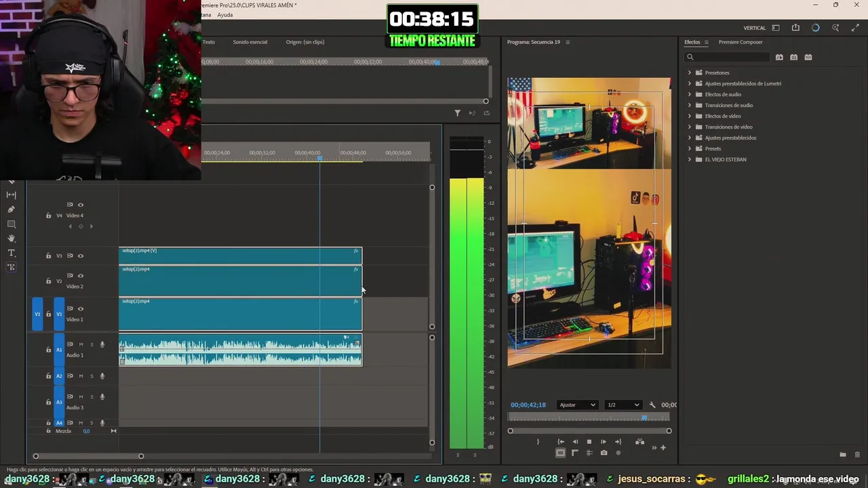
Task: Expand Ajustes preestablecidos de Lumetri folder
Action: [690, 83]
